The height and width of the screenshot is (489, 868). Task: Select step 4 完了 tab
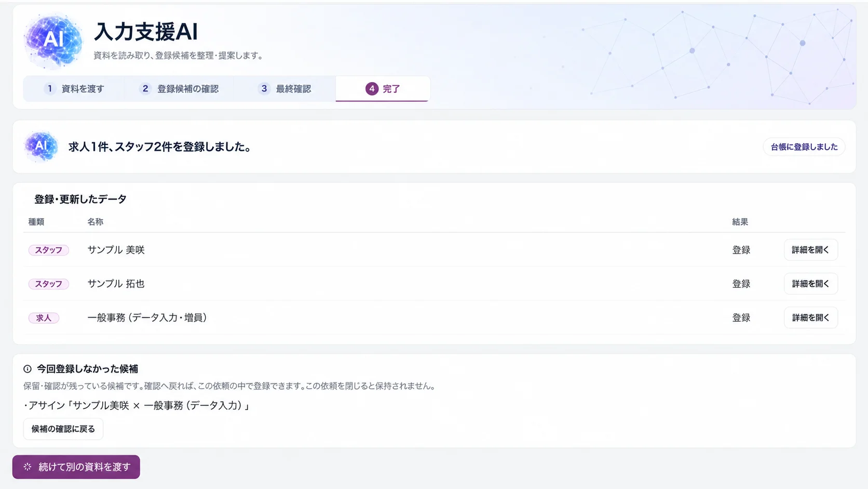(x=383, y=89)
